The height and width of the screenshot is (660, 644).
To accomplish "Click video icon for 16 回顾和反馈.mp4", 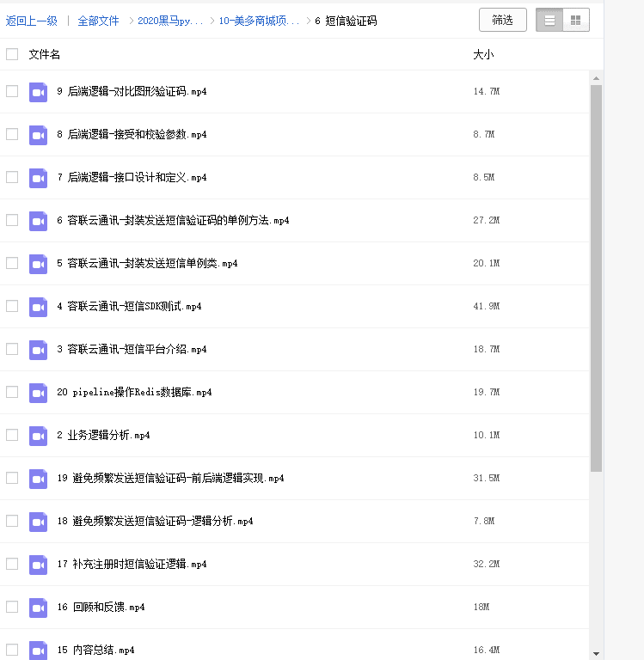I will click(x=38, y=607).
